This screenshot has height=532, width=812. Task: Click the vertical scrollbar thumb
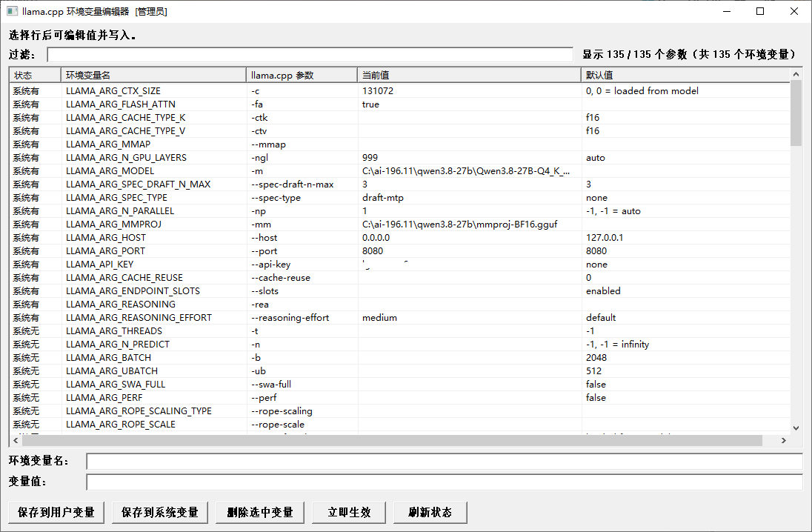click(x=796, y=113)
